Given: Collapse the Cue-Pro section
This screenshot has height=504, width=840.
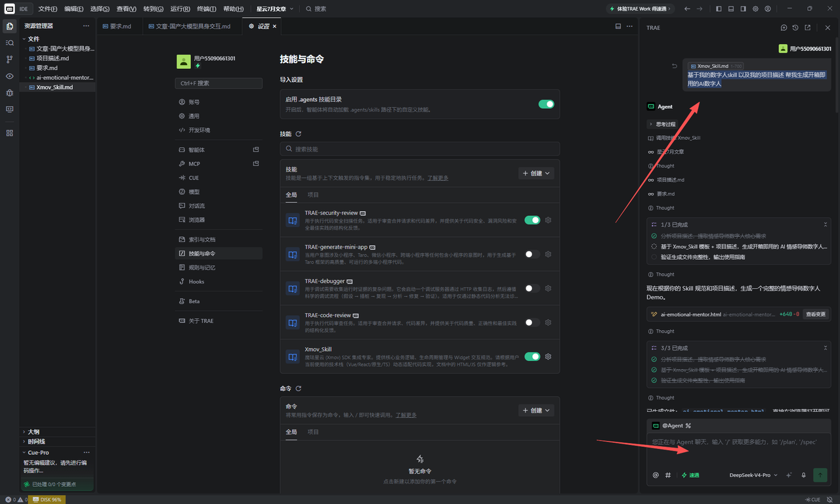Looking at the screenshot, I should pyautogui.click(x=38, y=453).
